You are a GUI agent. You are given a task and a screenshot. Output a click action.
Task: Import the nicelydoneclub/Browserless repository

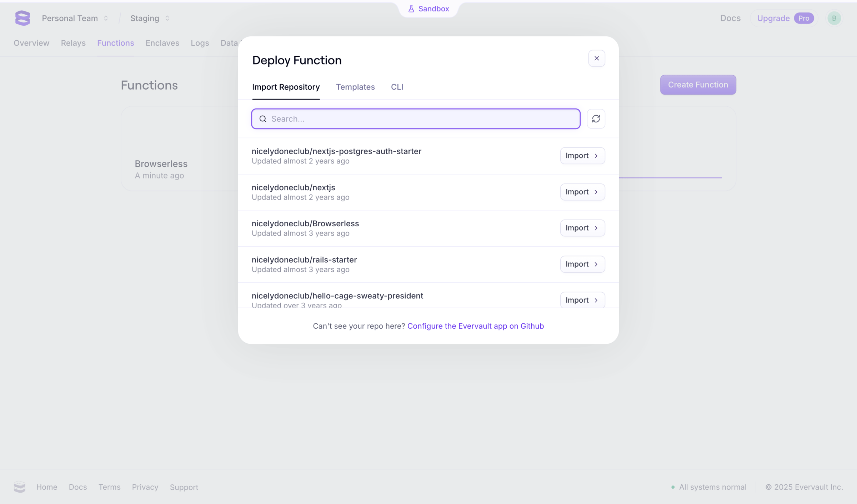coord(582,228)
